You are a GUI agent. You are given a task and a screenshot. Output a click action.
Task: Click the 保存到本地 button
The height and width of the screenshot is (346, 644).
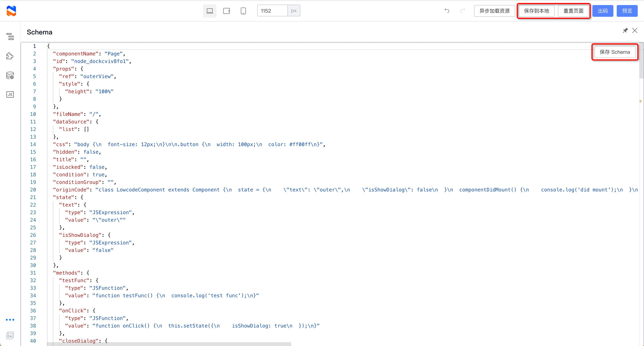click(536, 11)
